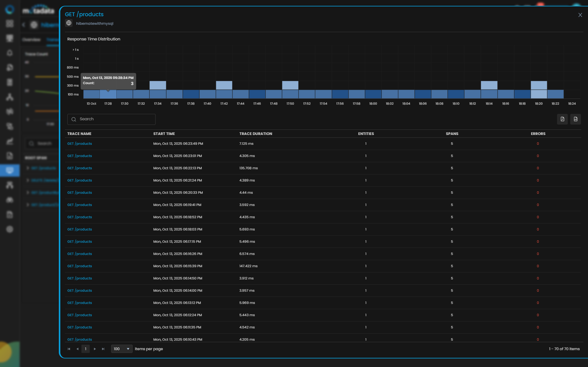Screen dimensions: 588x367
Task: Jump to first page arrow
Action: coord(69,349)
